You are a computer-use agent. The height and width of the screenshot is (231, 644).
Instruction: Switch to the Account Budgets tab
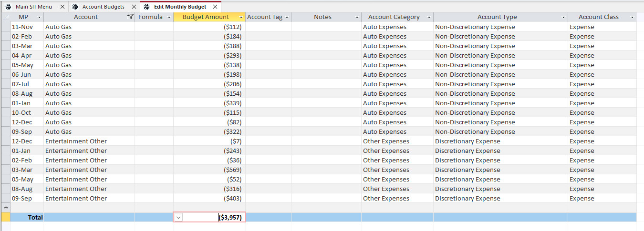point(104,7)
